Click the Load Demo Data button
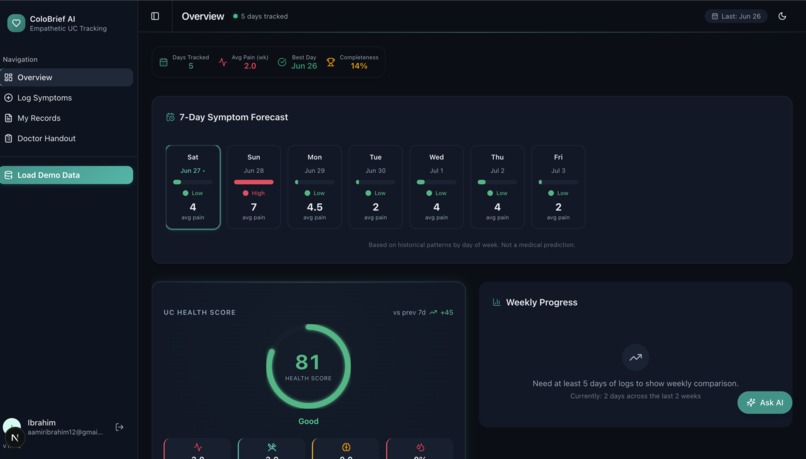This screenshot has height=459, width=806. [x=66, y=175]
